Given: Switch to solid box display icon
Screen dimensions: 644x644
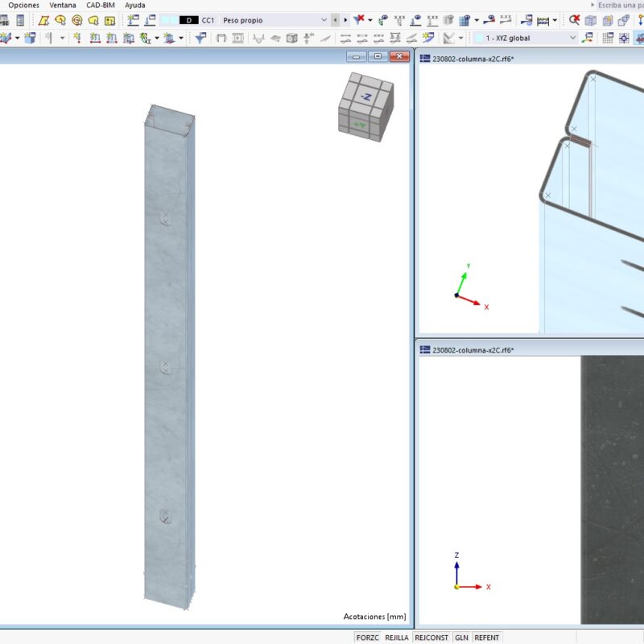Looking at the screenshot, I should pos(591,20).
